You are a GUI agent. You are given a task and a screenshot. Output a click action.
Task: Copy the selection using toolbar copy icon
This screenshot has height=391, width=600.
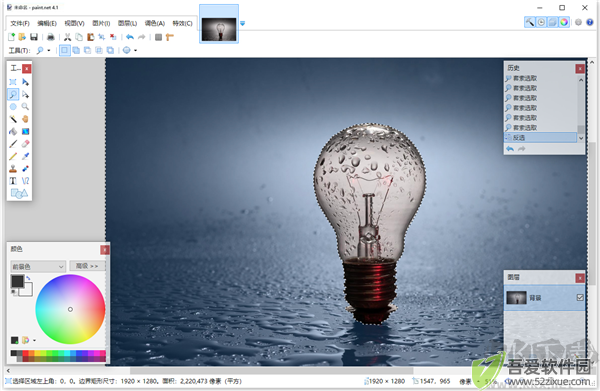79,37
